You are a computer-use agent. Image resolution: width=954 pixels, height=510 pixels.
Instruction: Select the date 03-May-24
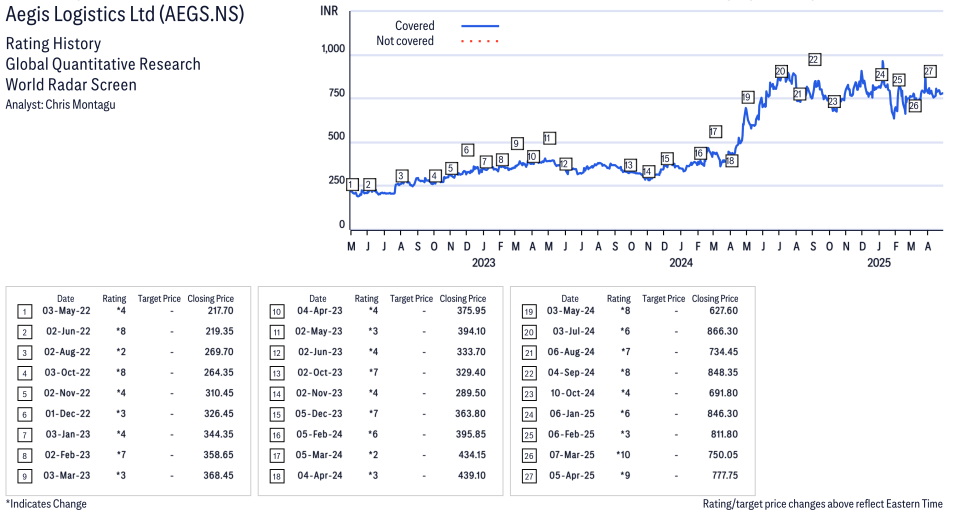571,310
